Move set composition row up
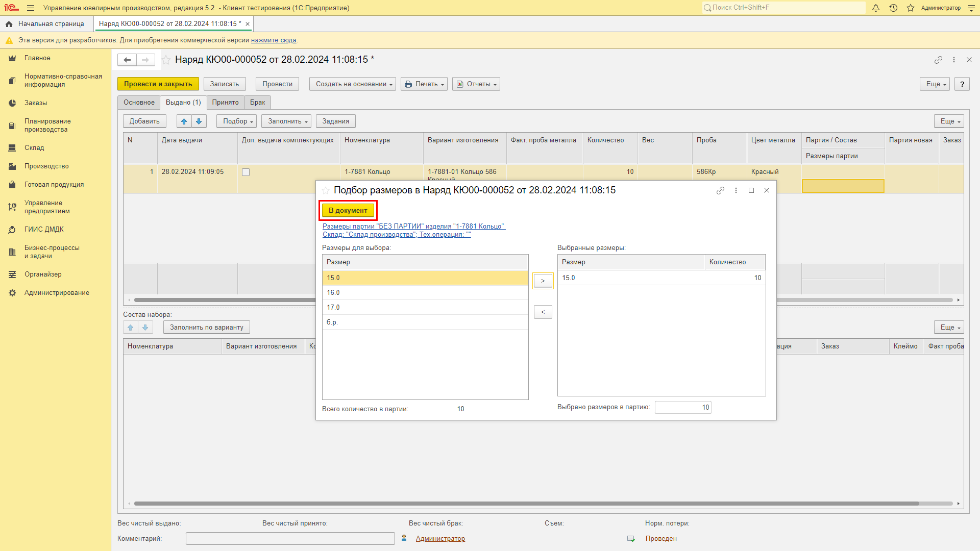 (x=131, y=327)
